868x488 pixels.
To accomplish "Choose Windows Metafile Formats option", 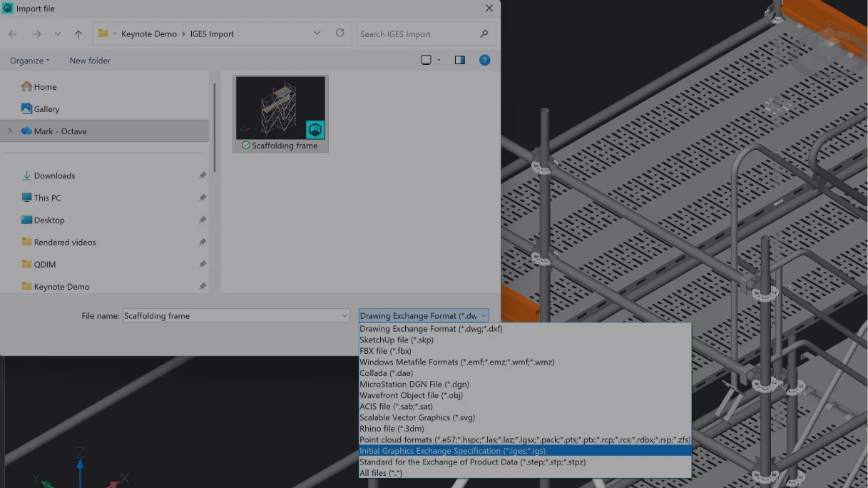I will (x=525, y=362).
